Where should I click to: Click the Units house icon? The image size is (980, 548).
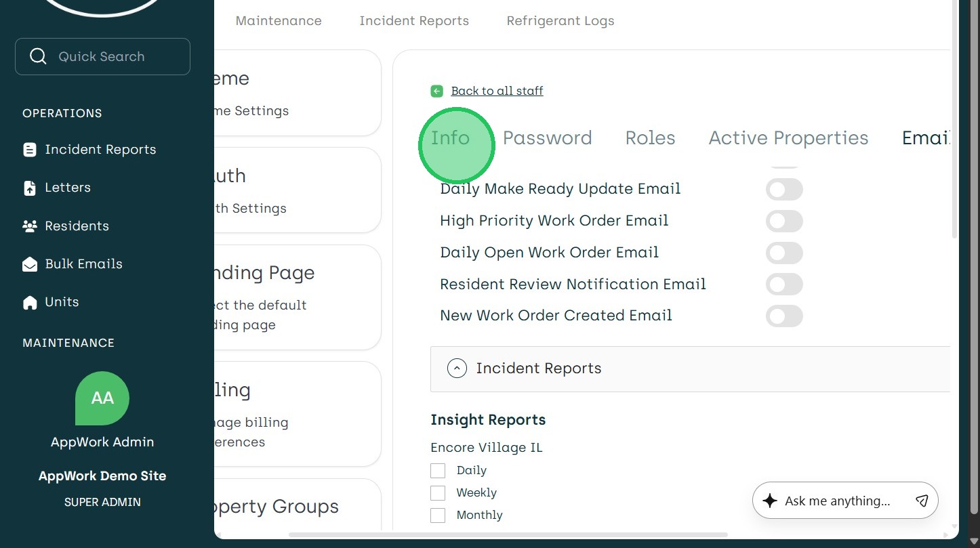point(30,303)
